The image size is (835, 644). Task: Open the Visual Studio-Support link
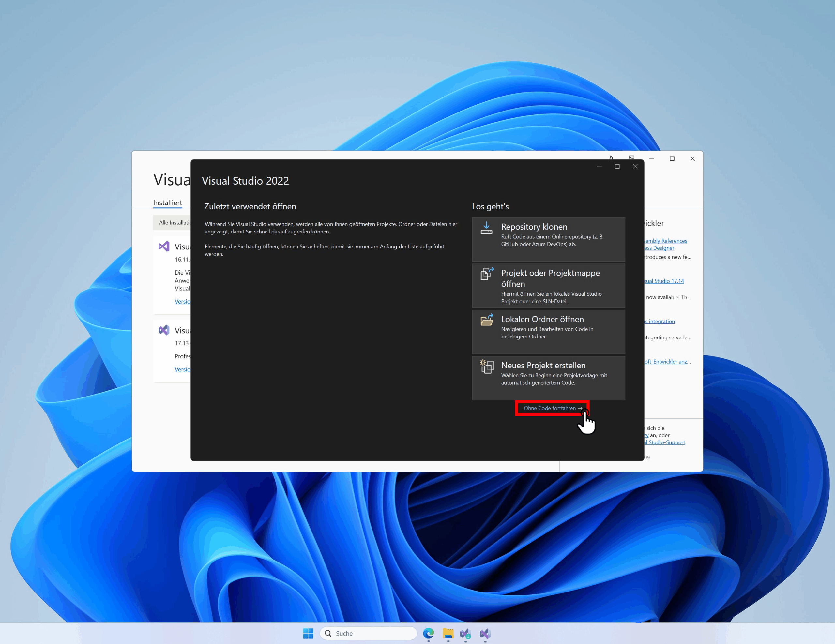(x=665, y=442)
